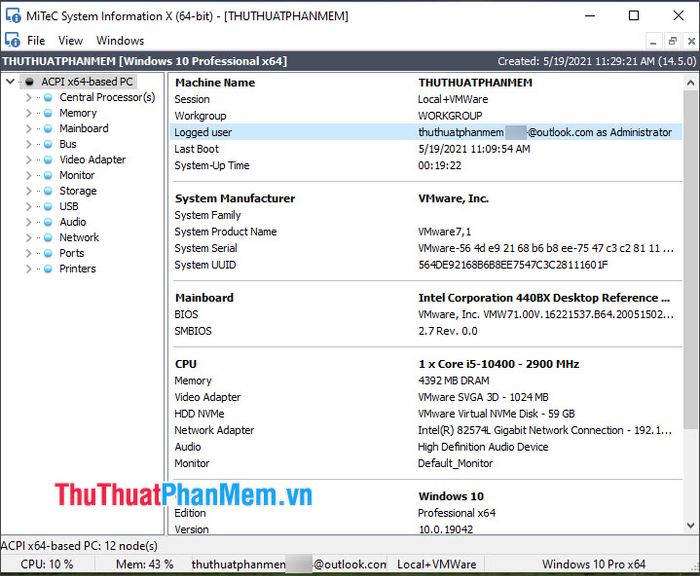The image size is (700, 576).
Task: Minimize the inner document window
Action: pyautogui.click(x=653, y=42)
